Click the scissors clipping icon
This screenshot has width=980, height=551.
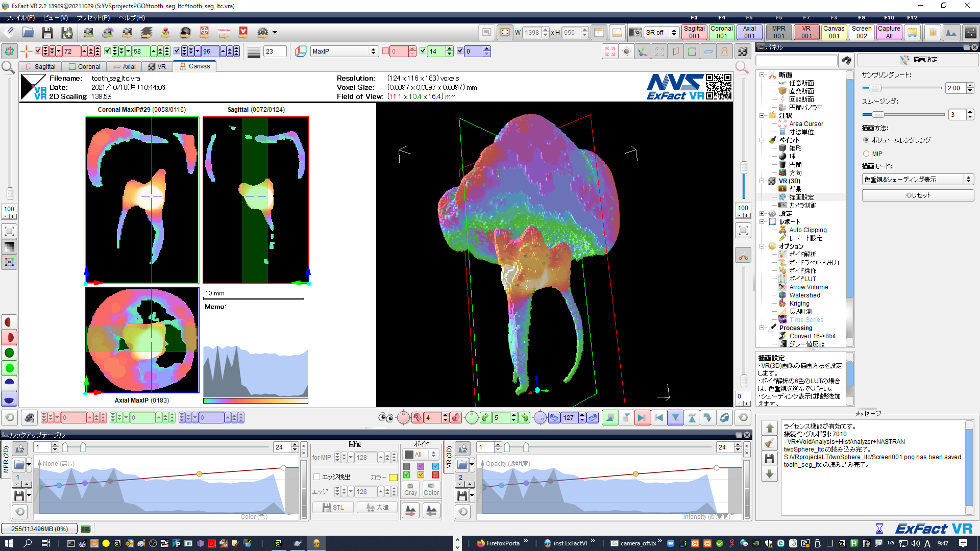(743, 256)
